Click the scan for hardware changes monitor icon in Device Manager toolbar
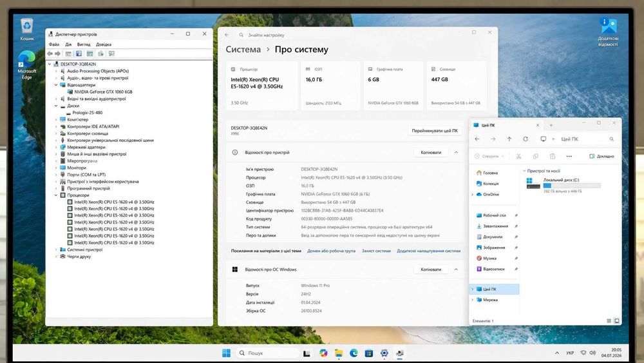This screenshot has width=644, height=363. tap(111, 54)
